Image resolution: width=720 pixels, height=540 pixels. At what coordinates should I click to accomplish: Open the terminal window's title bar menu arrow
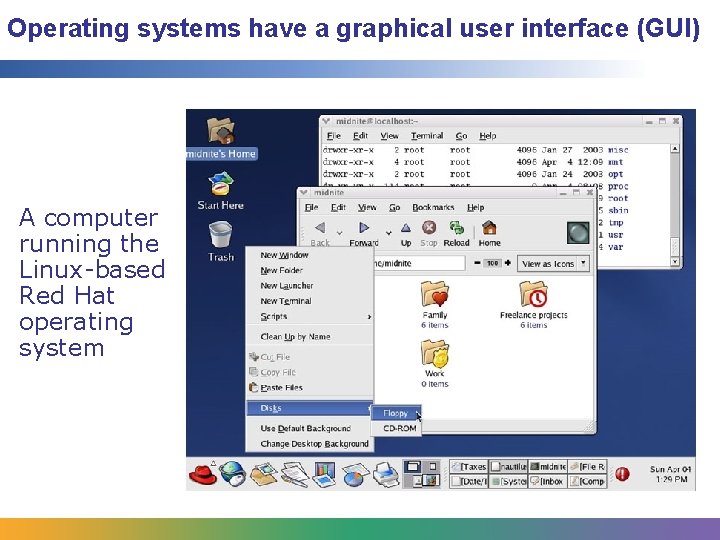326,121
